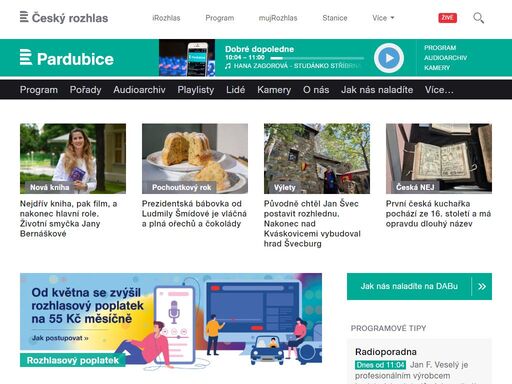Open the Švecburg castle thumbnail
Viewport: 512px width, 384px height.
317,158
